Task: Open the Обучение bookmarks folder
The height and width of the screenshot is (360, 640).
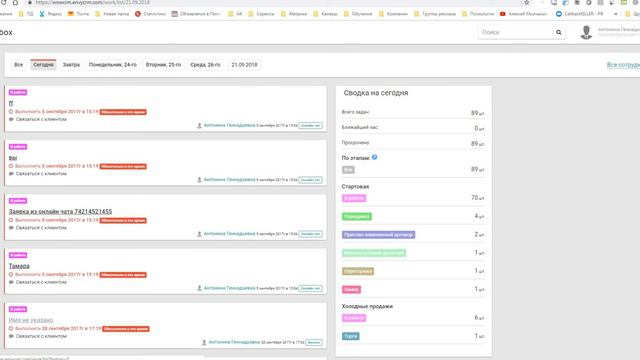Action: click(358, 14)
